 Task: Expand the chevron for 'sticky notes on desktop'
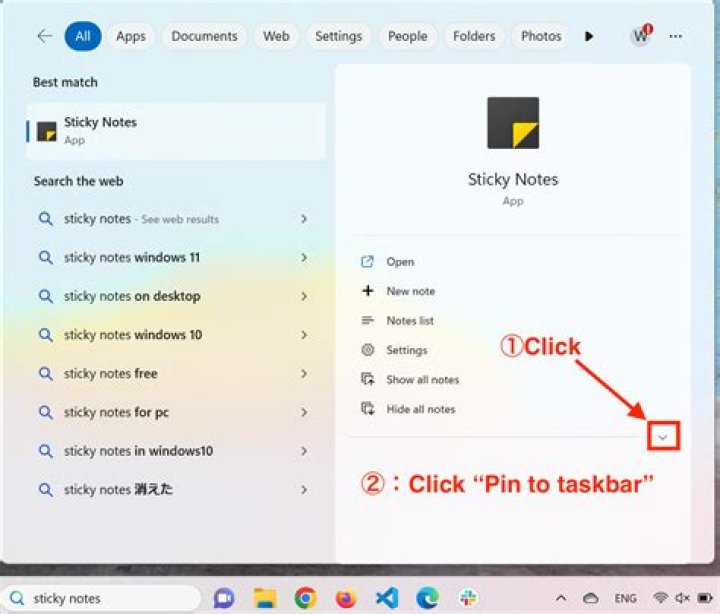coord(304,296)
